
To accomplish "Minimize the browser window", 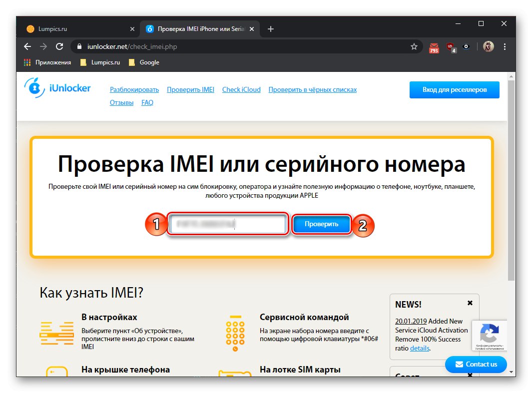I will [x=458, y=23].
